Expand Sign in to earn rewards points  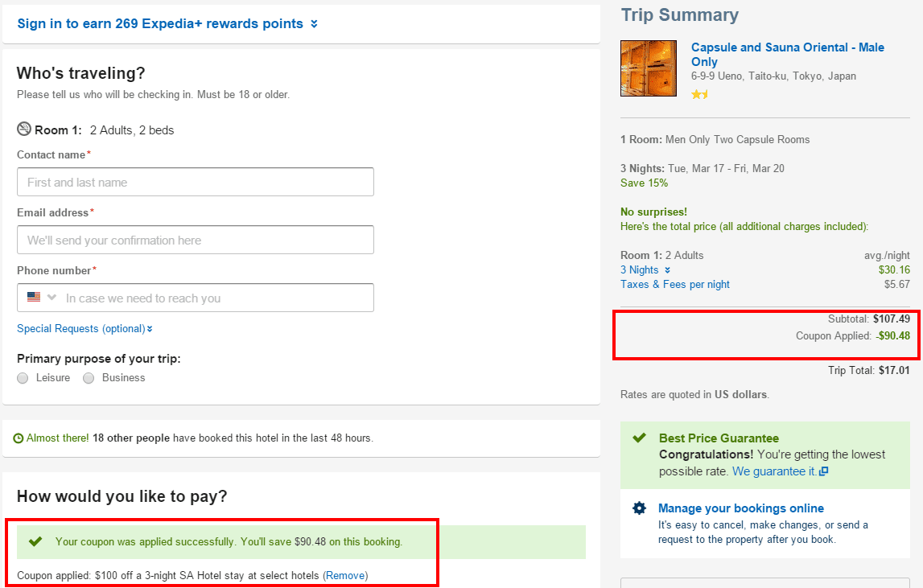tap(167, 24)
